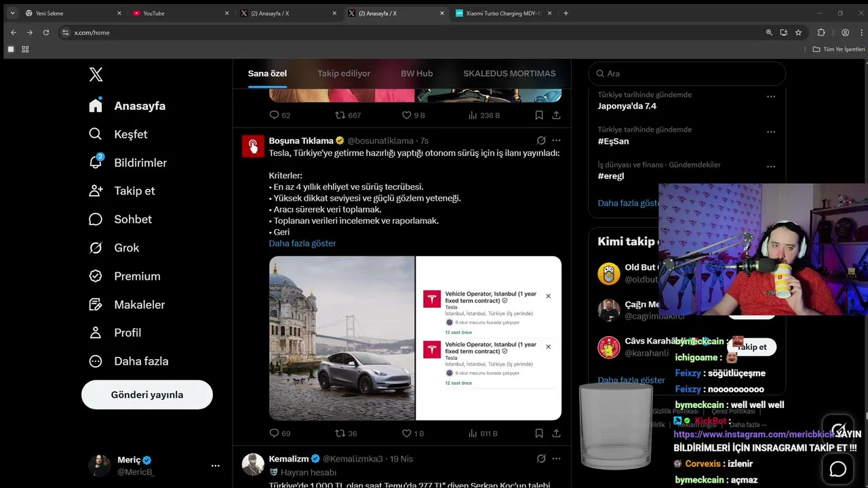Screen dimensions: 868x488
Task: Click Gönderi yayınla button
Action: click(147, 394)
